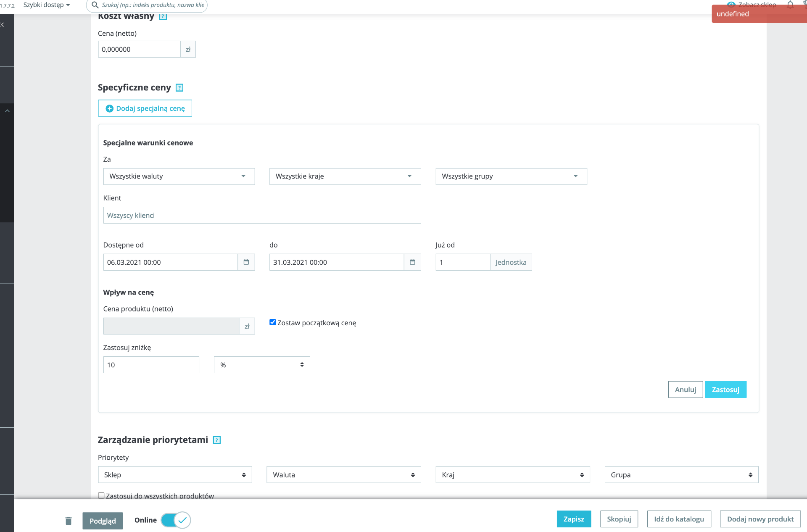The image size is (807, 532).
Task: Click the trash delete product icon
Action: point(69,521)
